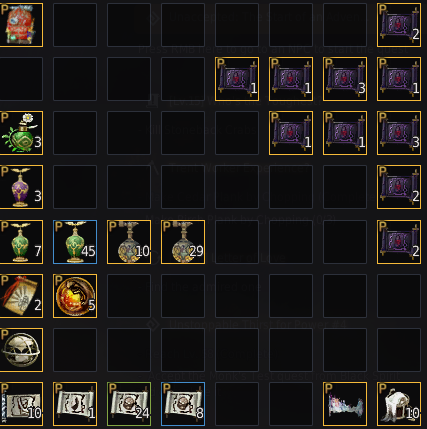The height and width of the screenshot is (429, 427).
Task: Select the red festive box item
Action: coord(21,25)
